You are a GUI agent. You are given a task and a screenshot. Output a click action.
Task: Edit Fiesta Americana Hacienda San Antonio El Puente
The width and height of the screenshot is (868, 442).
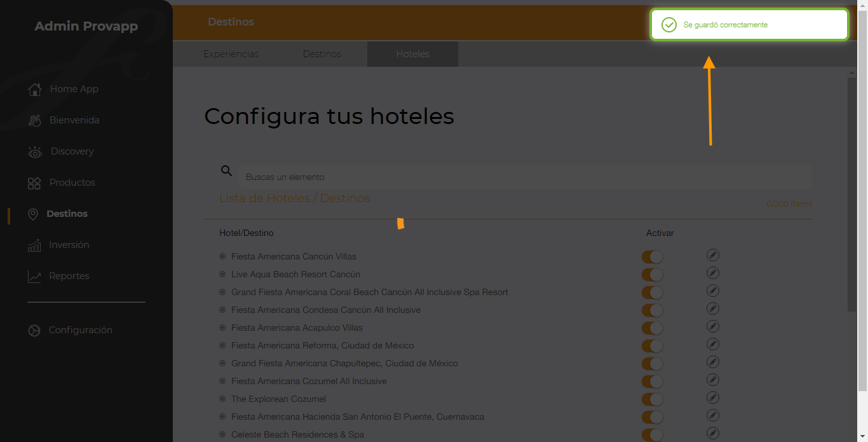pyautogui.click(x=713, y=415)
